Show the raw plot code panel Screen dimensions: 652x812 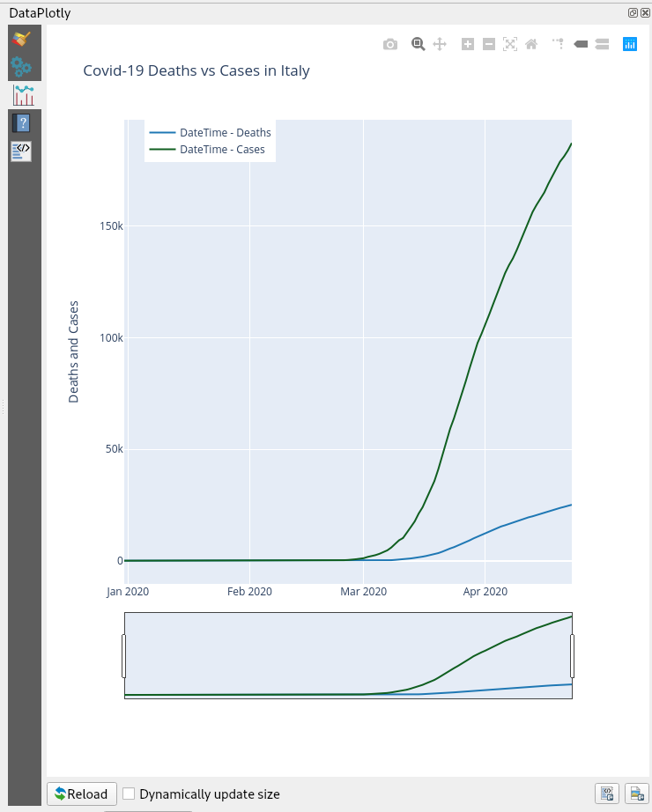pos(23,151)
